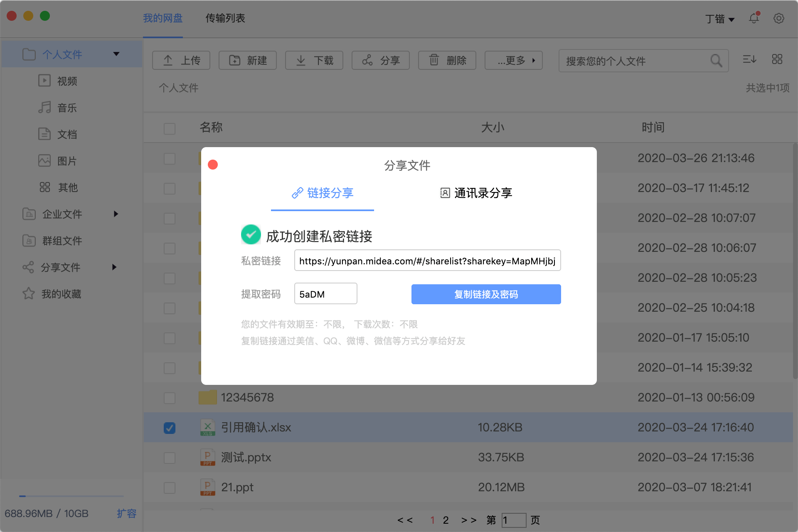
Task: Click the 大小 column header
Action: [493, 127]
